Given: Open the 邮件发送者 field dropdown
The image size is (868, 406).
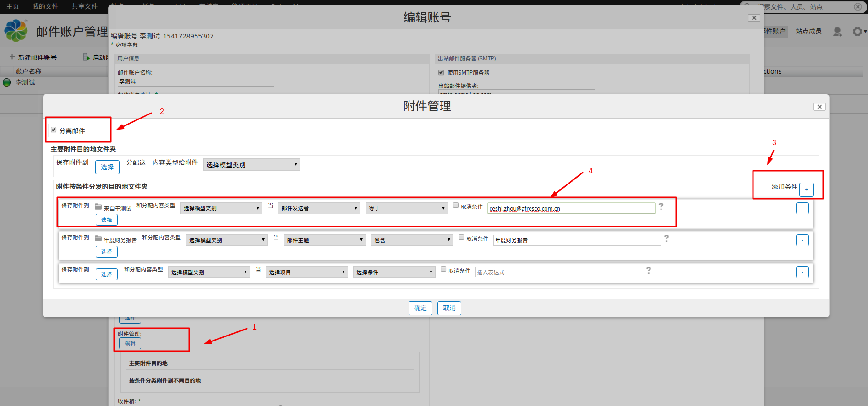Looking at the screenshot, I should click(319, 208).
